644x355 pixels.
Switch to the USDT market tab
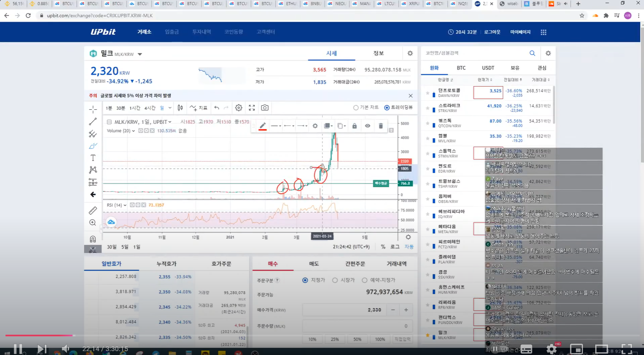coord(488,68)
